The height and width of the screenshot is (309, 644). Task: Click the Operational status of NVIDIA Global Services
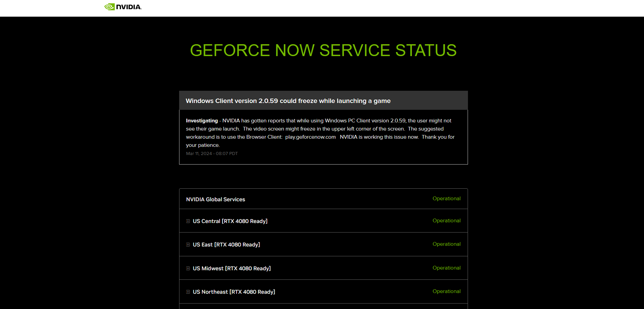pyautogui.click(x=446, y=199)
